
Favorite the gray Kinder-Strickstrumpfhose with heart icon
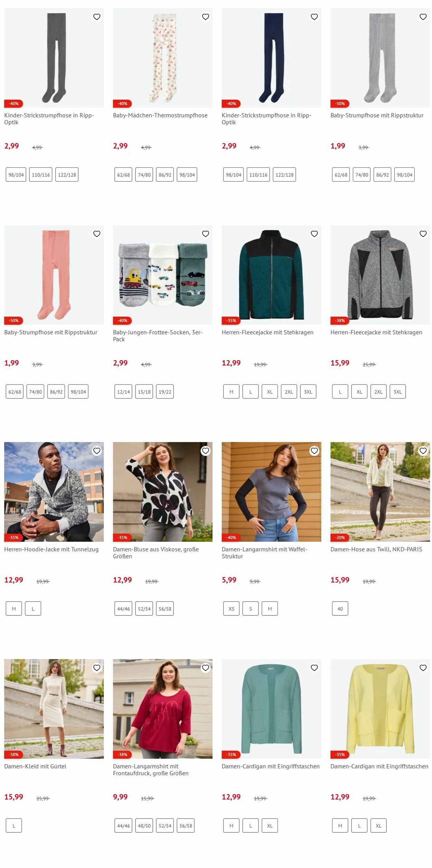97,17
